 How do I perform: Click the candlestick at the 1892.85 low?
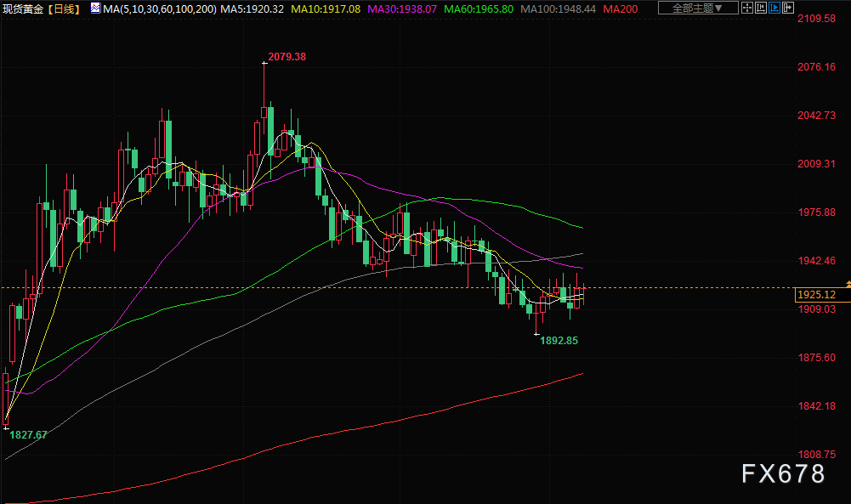[x=536, y=314]
